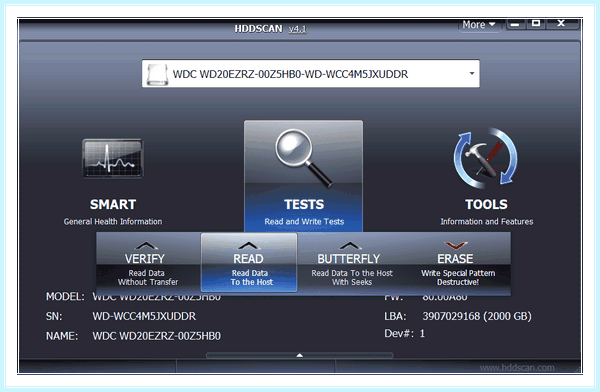This screenshot has width=600, height=392.
Task: Click 'Read Data To the Host' description
Action: 251,278
